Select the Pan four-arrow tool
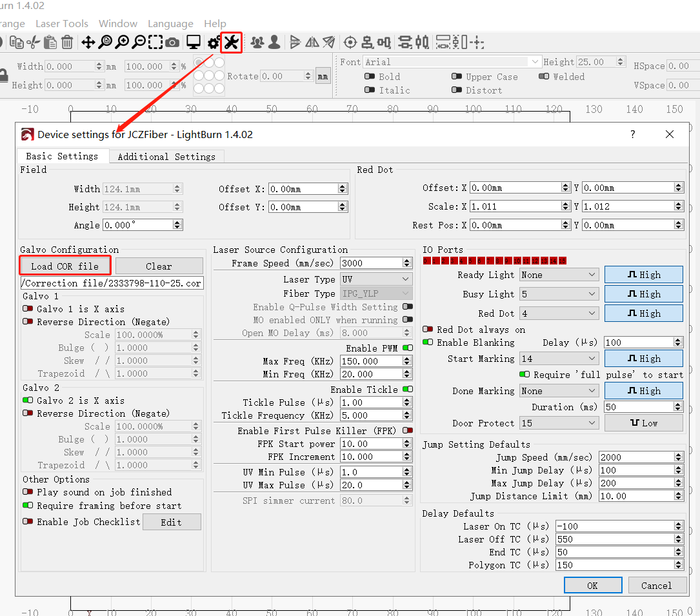Screen dimensions: 700x616 88,43
